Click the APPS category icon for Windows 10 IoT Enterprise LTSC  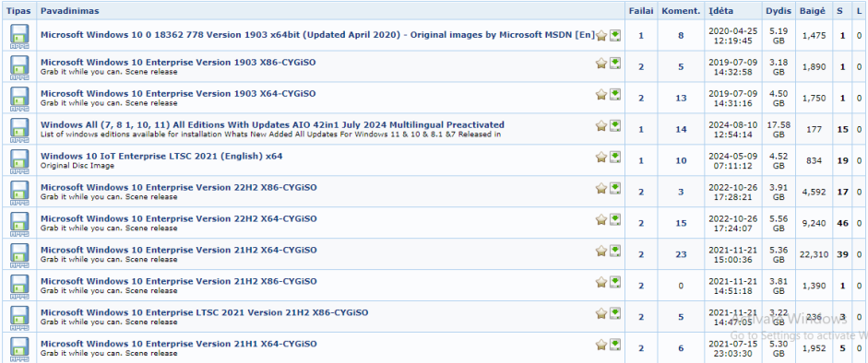pos(18,161)
